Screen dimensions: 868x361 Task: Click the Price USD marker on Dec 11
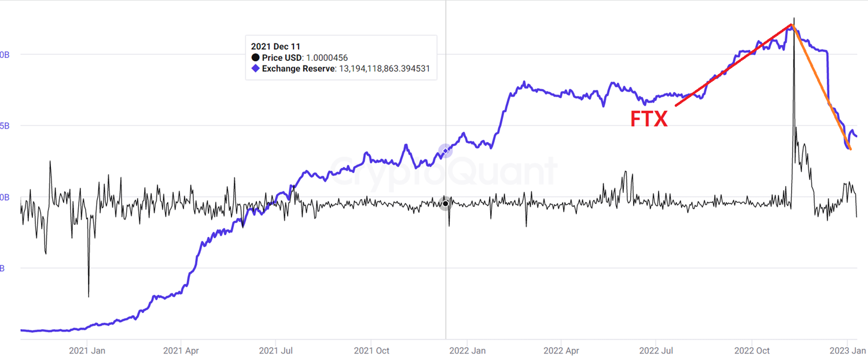pyautogui.click(x=445, y=203)
